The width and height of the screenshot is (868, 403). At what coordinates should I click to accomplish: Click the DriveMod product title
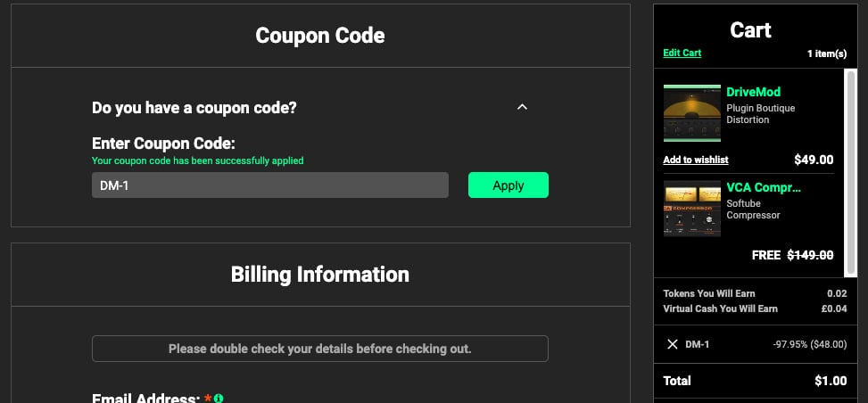point(754,92)
